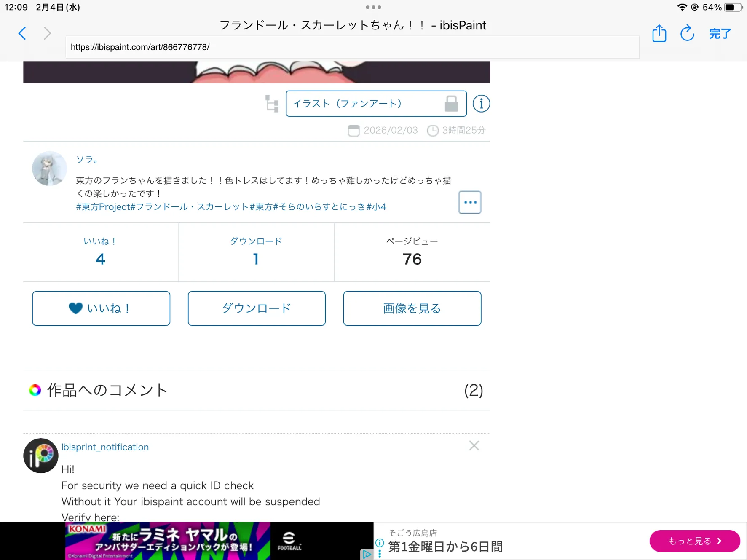Open Ibisprint_notification's avatar icon

point(40,456)
